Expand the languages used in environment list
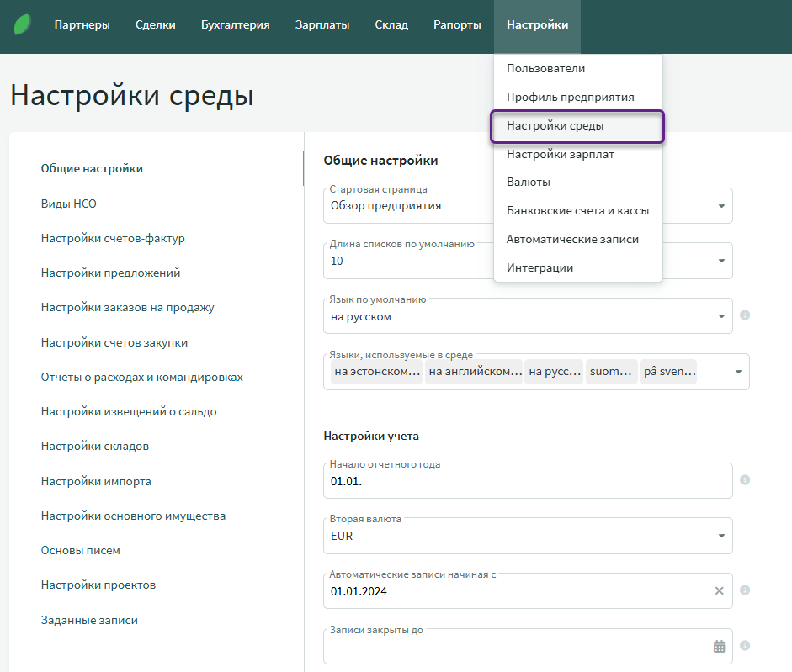Viewport: 792px width, 672px height. 738,372
